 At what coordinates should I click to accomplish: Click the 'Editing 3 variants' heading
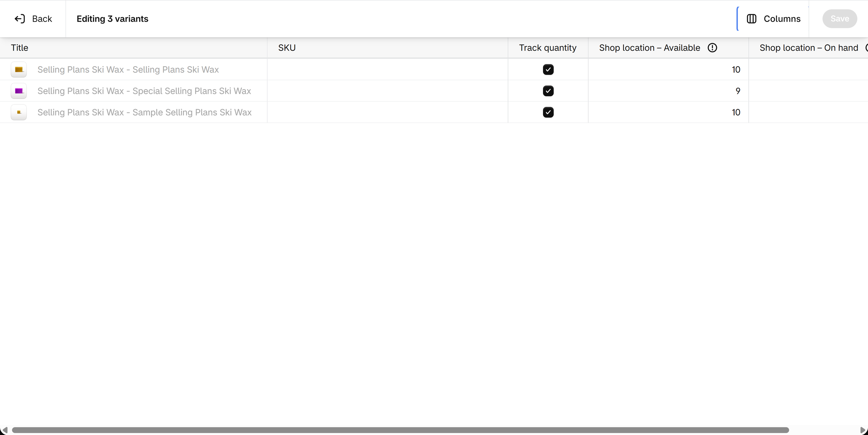coord(113,19)
